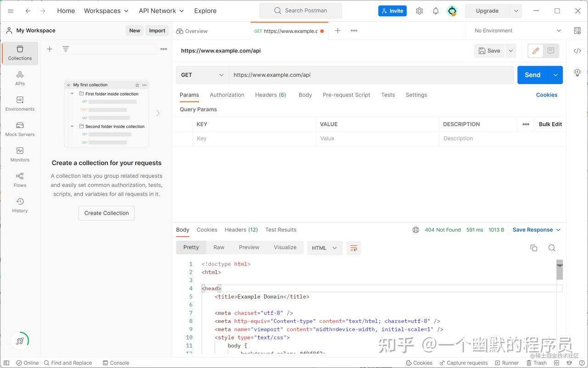Open the API Network menu

[161, 11]
